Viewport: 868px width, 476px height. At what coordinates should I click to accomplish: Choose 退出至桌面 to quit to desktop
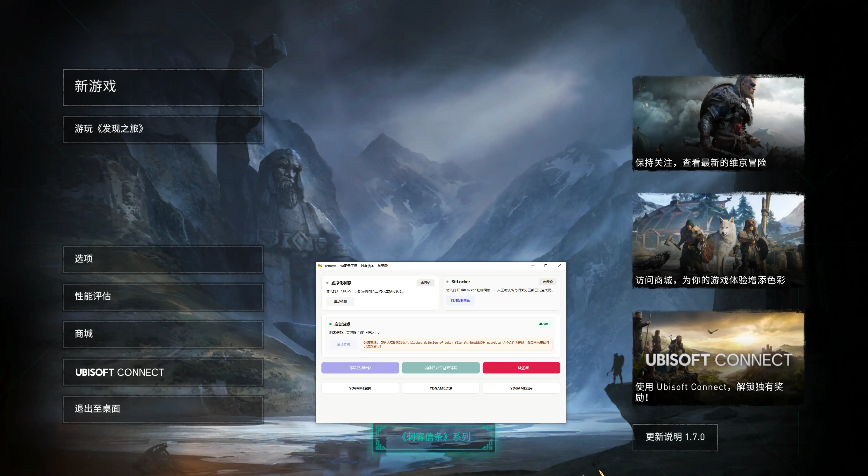click(163, 409)
